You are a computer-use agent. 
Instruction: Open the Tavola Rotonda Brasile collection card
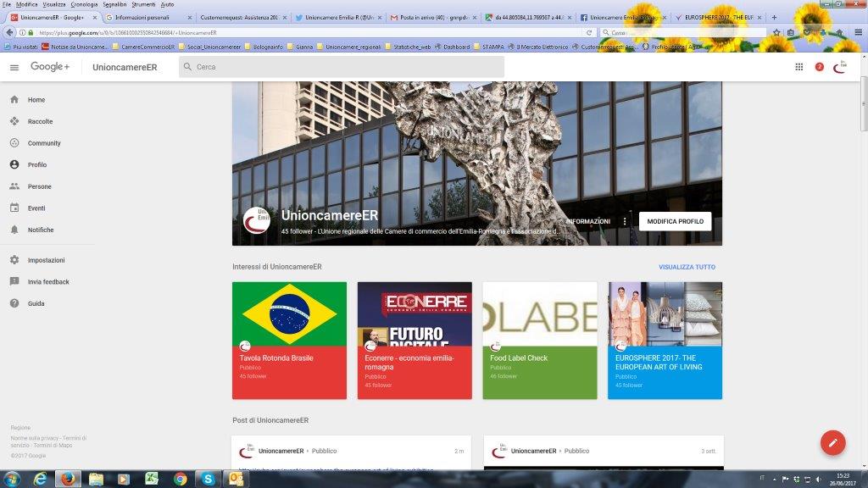(x=289, y=340)
